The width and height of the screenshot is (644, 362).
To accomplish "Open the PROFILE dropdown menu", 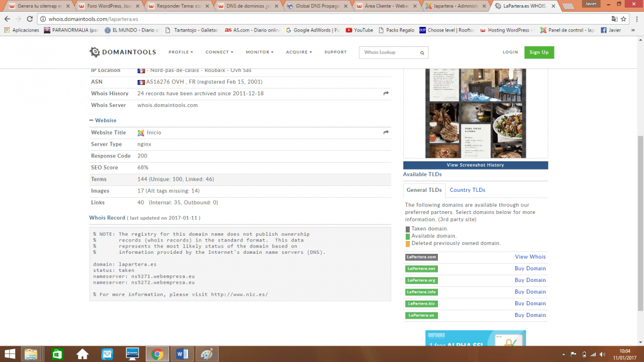I will [181, 52].
